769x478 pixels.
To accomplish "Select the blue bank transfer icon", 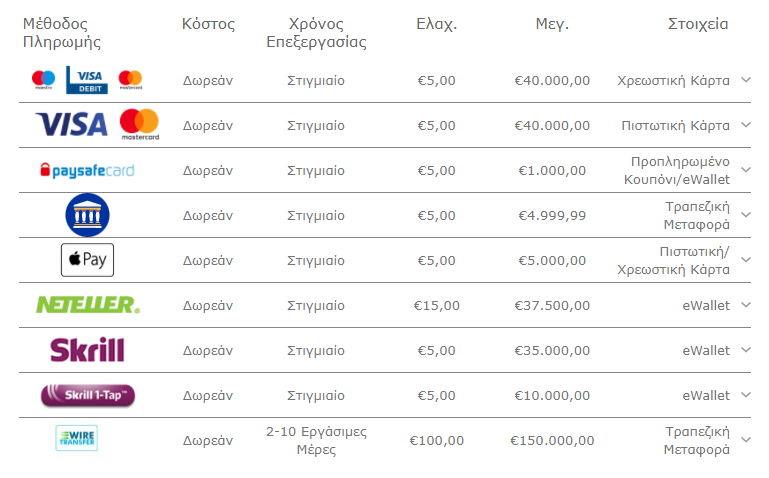I will coord(87,215).
